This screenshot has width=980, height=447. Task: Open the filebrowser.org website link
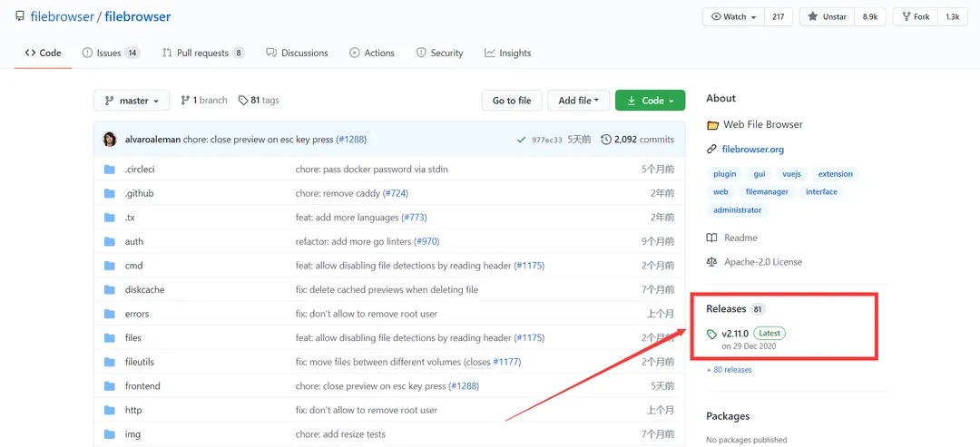click(x=752, y=150)
